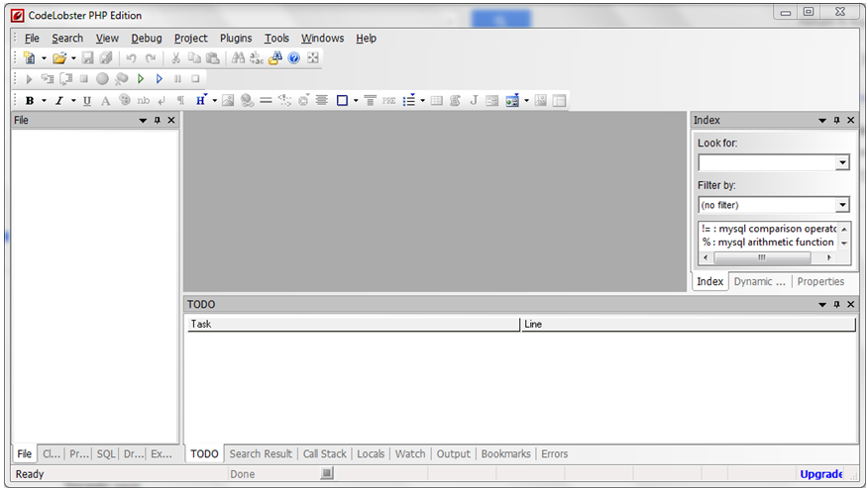Select '!= : mysql comparison operator' entry
Screen dimensions: 868x489
pyautogui.click(x=768, y=229)
